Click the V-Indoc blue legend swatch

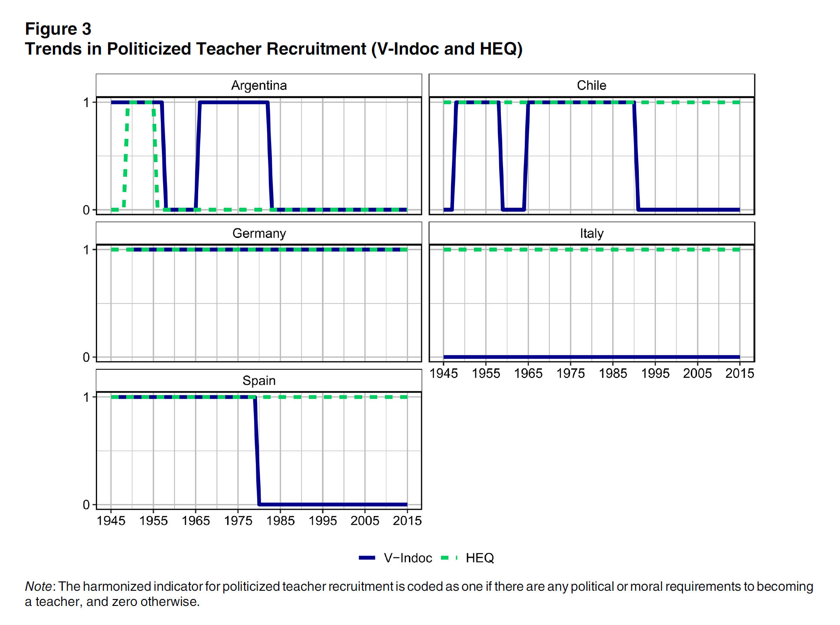coord(366,558)
